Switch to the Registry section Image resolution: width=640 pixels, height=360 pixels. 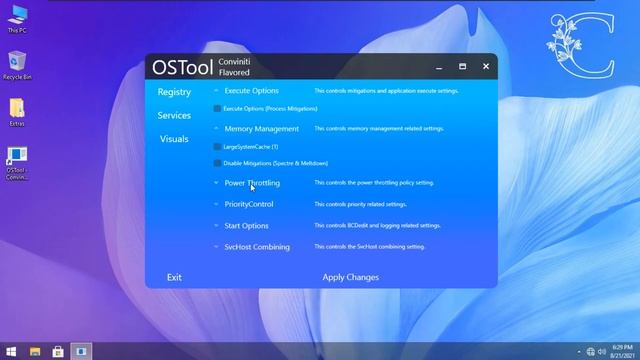point(174,92)
